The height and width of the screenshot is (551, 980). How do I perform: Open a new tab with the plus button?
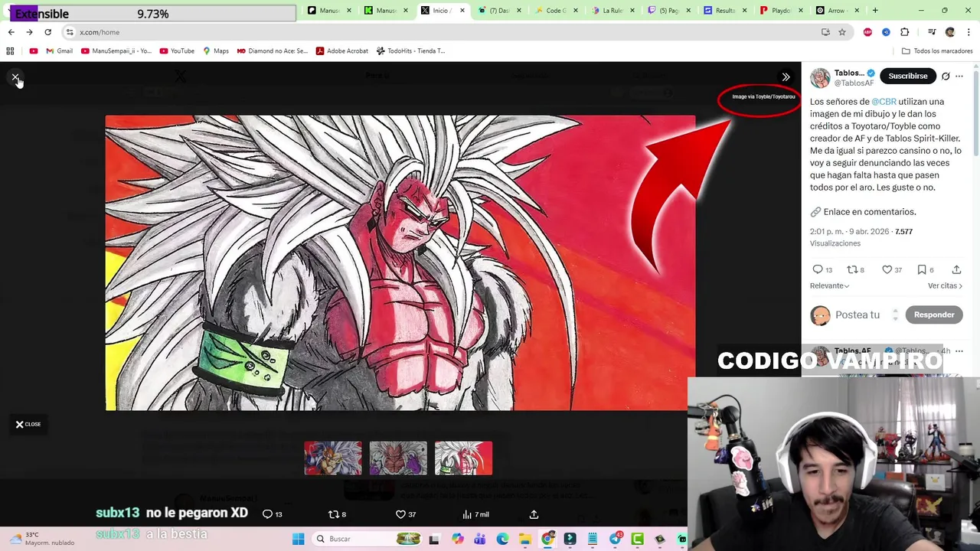pyautogui.click(x=875, y=11)
